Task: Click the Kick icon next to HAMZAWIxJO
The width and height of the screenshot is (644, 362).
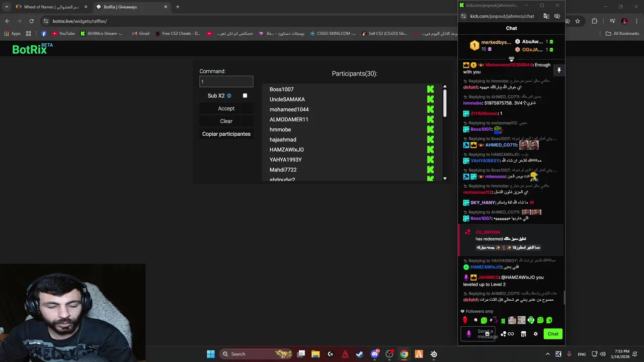Action: pos(430,149)
